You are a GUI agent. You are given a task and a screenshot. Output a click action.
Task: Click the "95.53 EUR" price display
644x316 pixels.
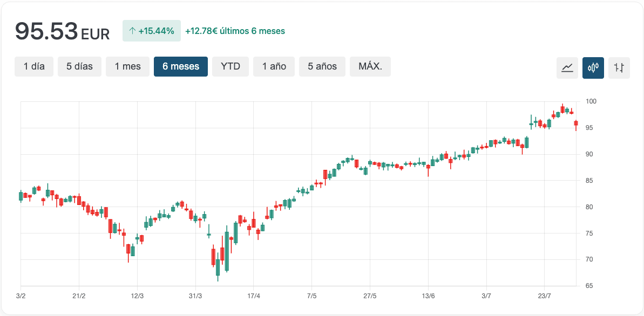click(62, 31)
